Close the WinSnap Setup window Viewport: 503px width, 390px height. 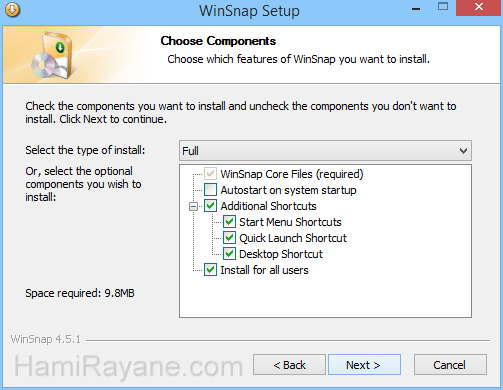[479, 8]
